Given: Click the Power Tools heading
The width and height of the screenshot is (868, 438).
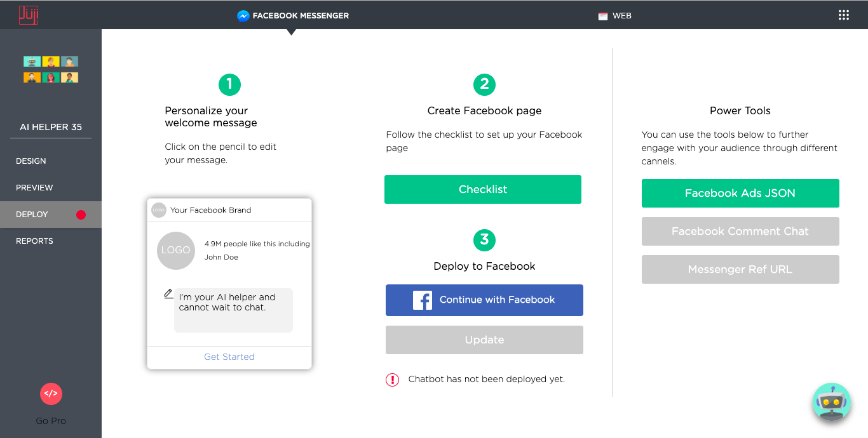Looking at the screenshot, I should coord(740,110).
